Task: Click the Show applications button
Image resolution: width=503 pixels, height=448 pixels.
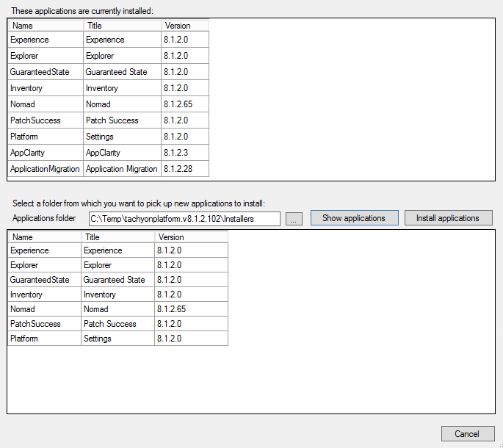Action: click(353, 218)
